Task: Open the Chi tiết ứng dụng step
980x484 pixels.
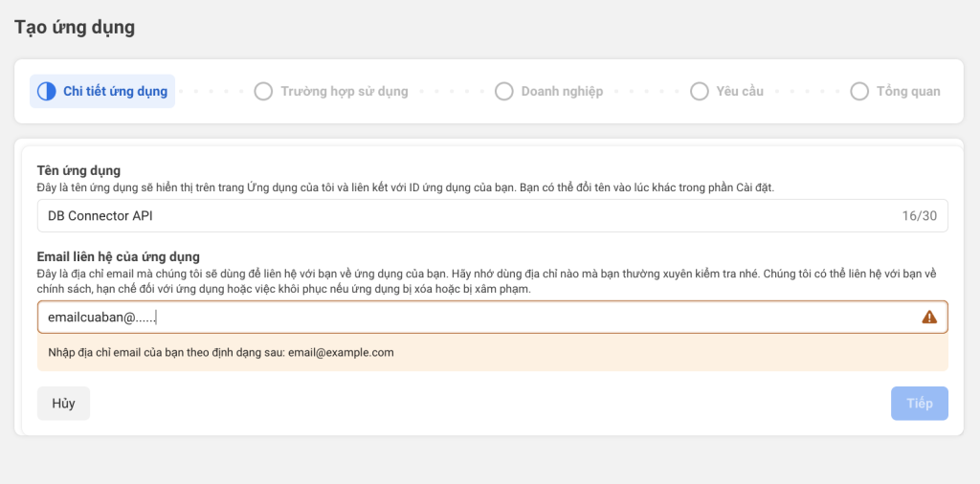Action: (x=115, y=92)
